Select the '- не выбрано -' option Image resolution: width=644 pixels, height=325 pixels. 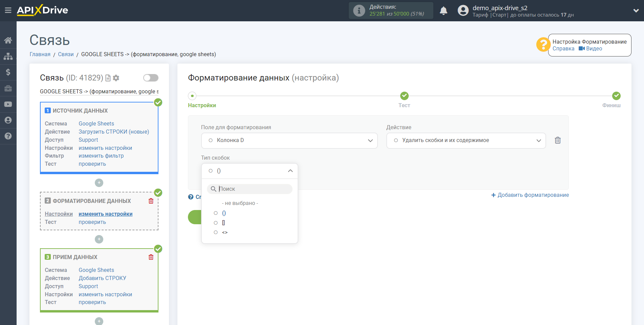click(240, 203)
